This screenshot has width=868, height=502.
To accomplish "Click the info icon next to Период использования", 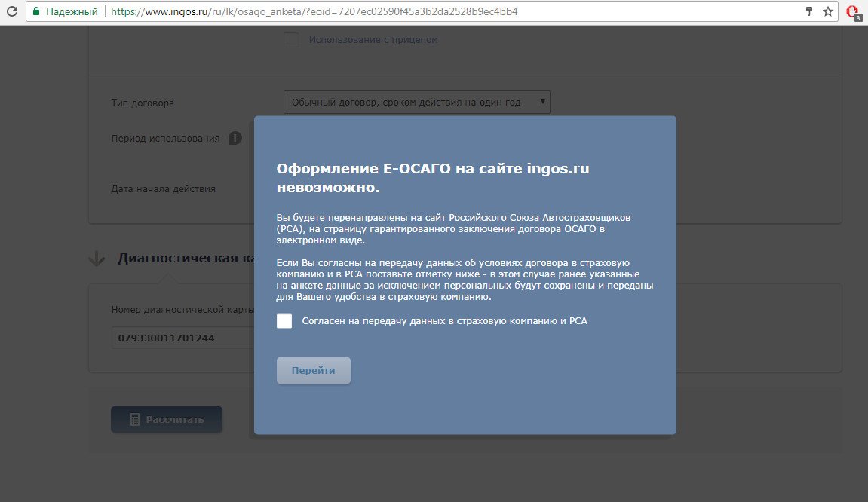I will pyautogui.click(x=235, y=138).
